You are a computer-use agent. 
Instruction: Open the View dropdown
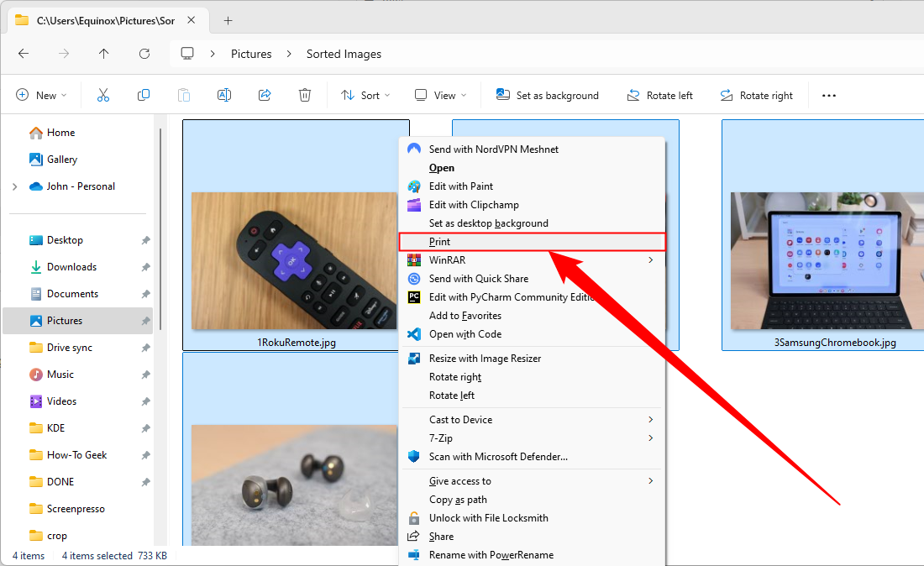point(441,96)
